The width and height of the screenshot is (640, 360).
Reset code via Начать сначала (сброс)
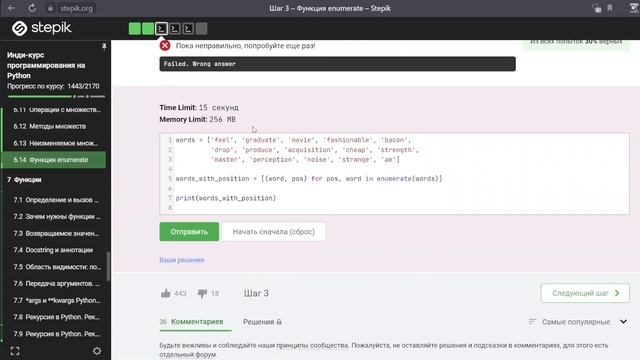[273, 231]
